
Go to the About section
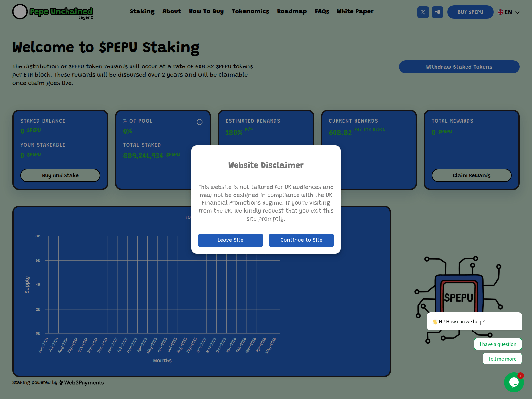[x=172, y=11]
